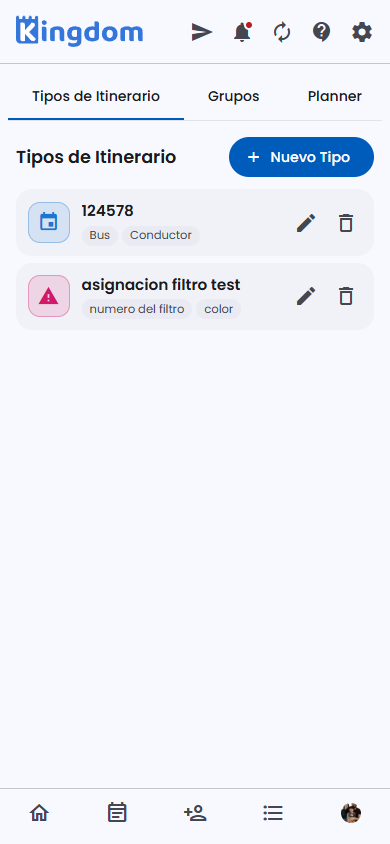Click the sync refresh icon
Viewport: 390px width, 844px height.
pos(282,32)
